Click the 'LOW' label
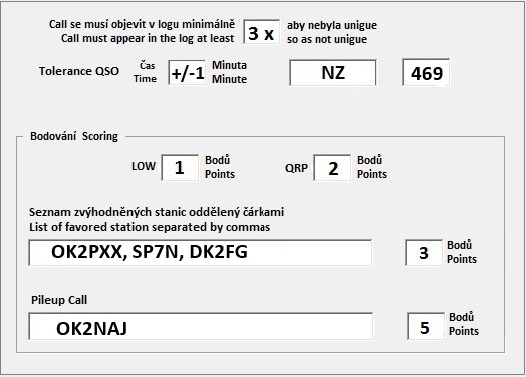The height and width of the screenshot is (377, 526). [x=144, y=166]
